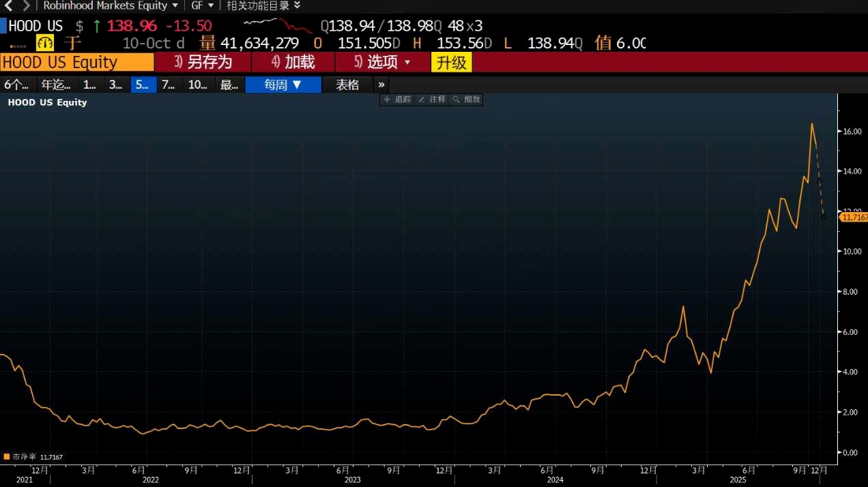Click the intraday sparkline mini chart
The image size is (868, 487).
click(x=280, y=26)
